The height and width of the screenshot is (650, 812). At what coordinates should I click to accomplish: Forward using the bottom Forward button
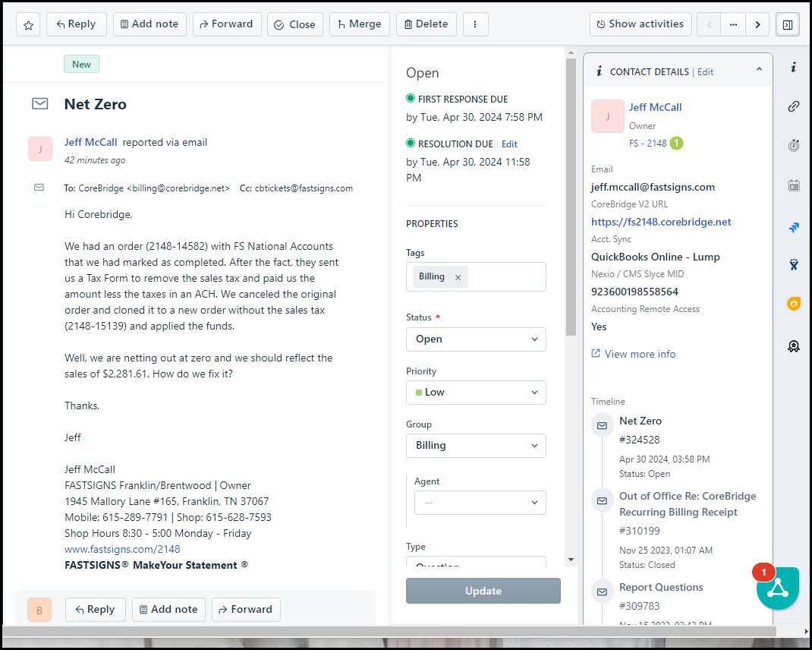pyautogui.click(x=246, y=610)
